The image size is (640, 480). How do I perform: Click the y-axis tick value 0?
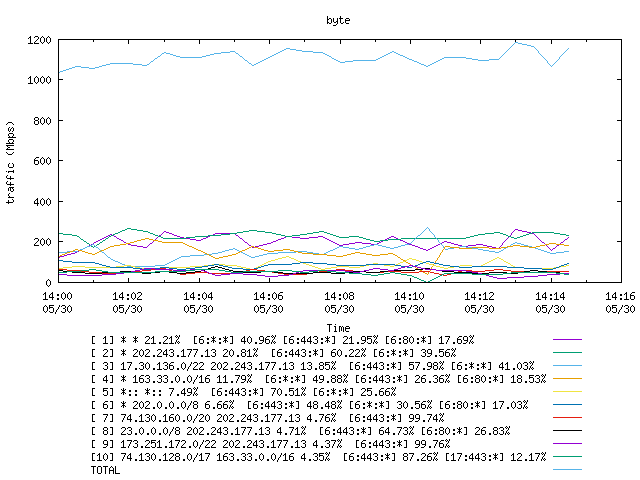point(48,282)
